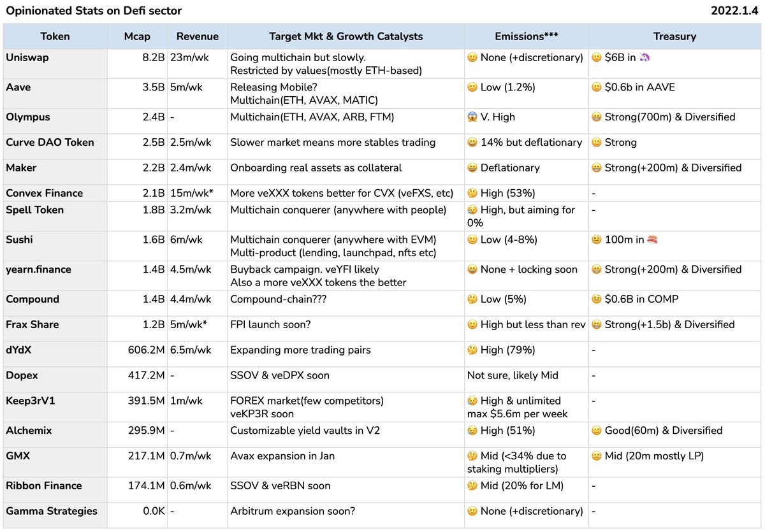Click the Treasury column header

point(674,36)
